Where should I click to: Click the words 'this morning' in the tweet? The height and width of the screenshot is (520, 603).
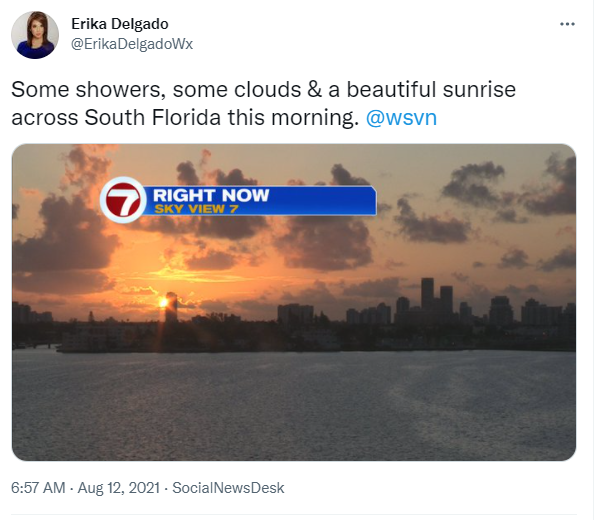click(x=293, y=118)
